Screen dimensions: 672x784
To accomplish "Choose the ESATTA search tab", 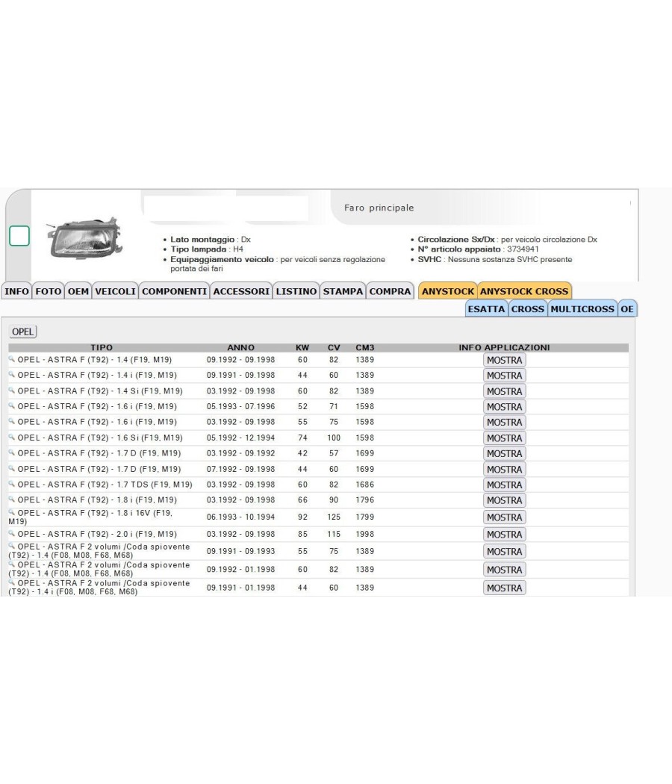I will [486, 308].
